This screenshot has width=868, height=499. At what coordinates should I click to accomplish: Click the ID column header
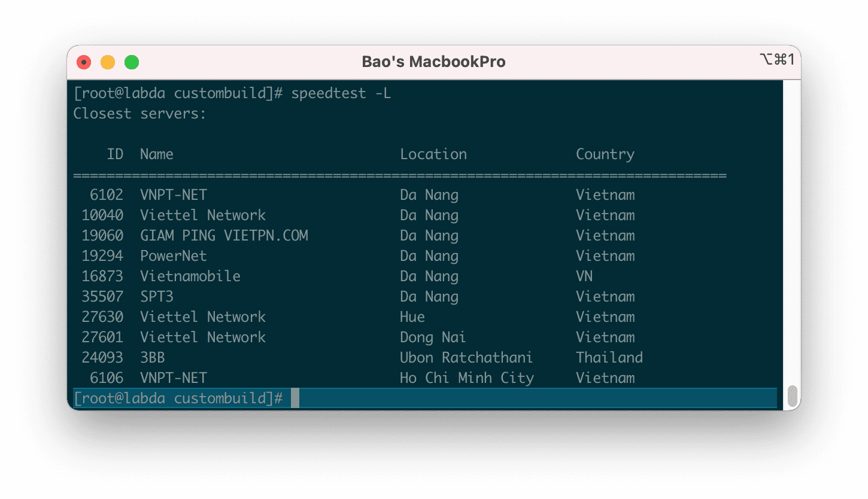[116, 154]
